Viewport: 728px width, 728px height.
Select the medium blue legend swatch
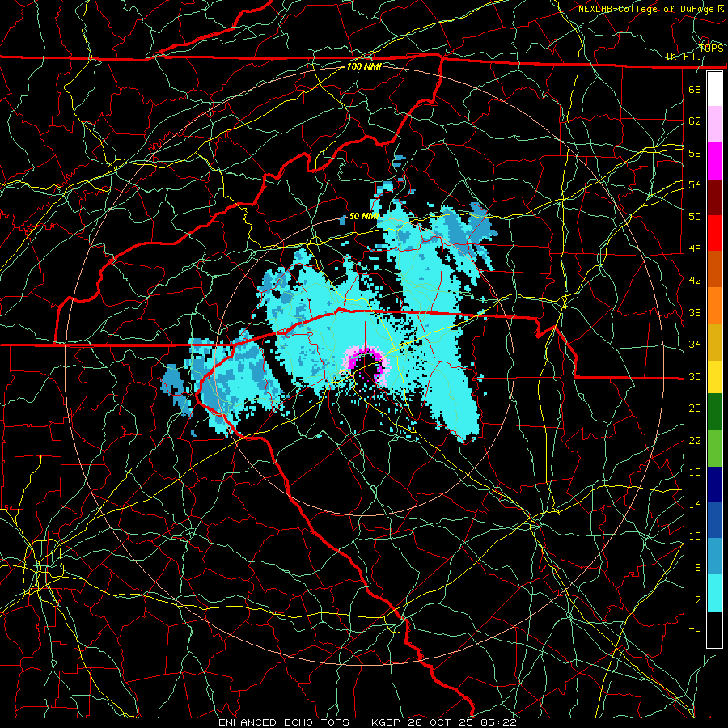point(714,520)
